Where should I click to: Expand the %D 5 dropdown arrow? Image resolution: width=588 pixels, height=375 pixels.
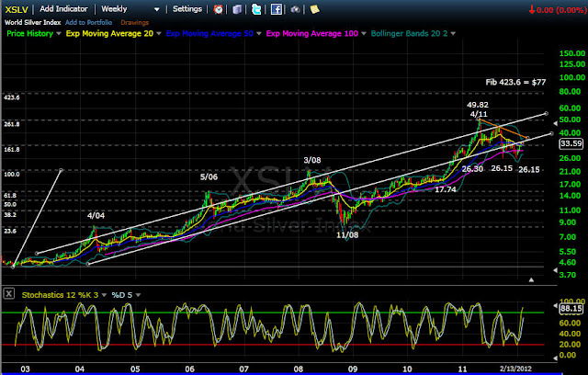[138, 295]
